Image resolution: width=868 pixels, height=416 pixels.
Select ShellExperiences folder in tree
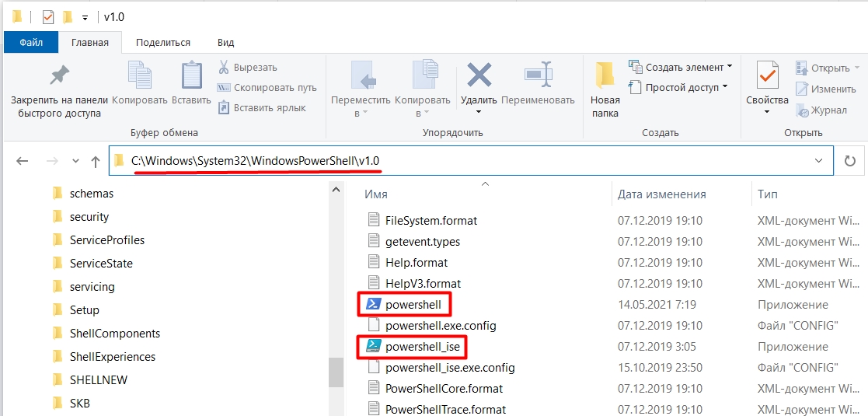[x=105, y=357]
